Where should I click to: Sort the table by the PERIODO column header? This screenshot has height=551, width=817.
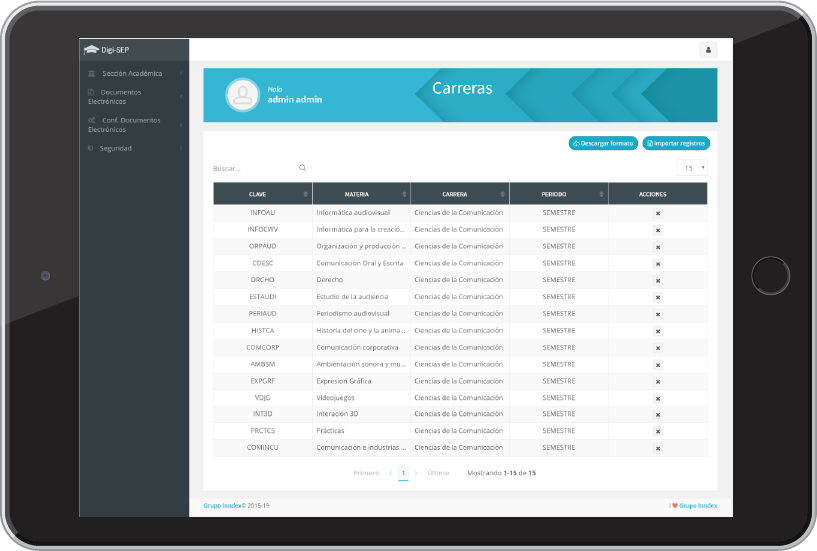click(558, 194)
